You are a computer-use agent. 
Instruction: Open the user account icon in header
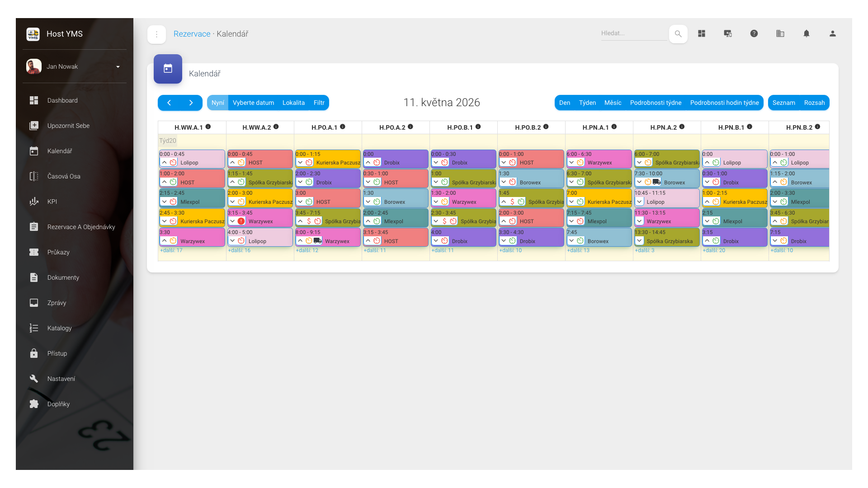(x=833, y=33)
